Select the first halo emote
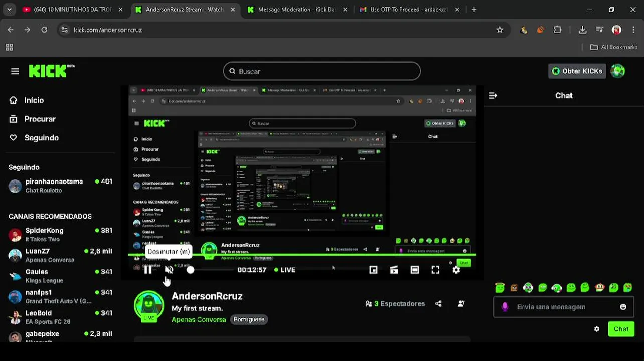The height and width of the screenshot is (361, 644). click(x=500, y=287)
